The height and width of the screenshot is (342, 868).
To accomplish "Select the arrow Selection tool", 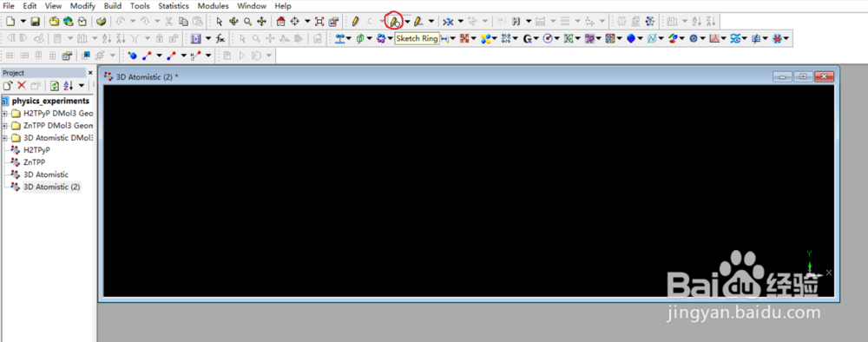I will coord(220,22).
